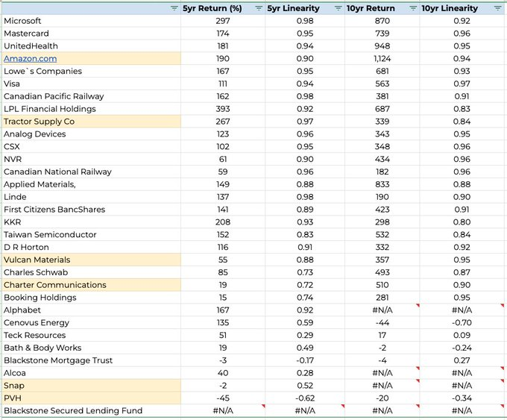This screenshot has height=420, width=507.
Task: Select the Taiwan Semiconductor cell
Action: [91, 234]
